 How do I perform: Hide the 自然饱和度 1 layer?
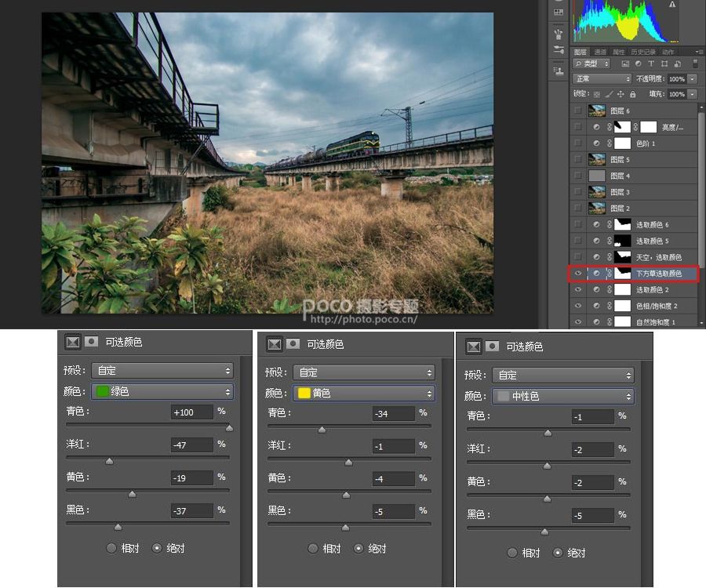[578, 321]
